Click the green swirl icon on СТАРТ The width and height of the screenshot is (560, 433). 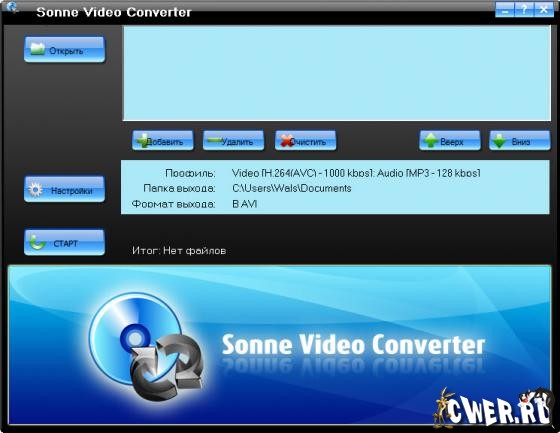(x=37, y=243)
